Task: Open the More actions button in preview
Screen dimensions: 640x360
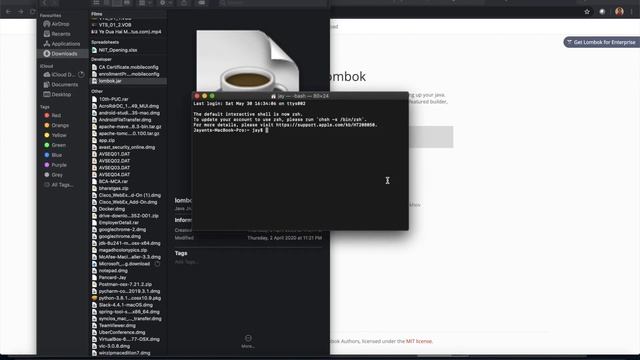Action: pyautogui.click(x=248, y=341)
